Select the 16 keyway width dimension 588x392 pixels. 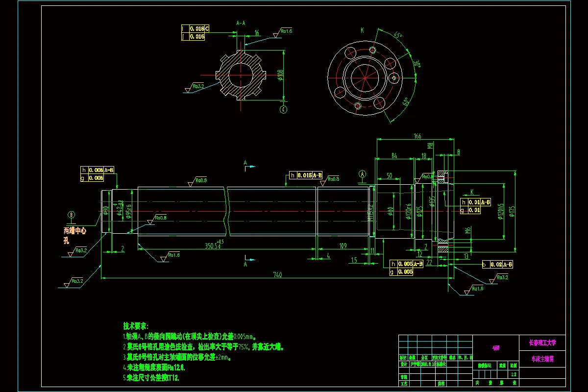point(257,33)
